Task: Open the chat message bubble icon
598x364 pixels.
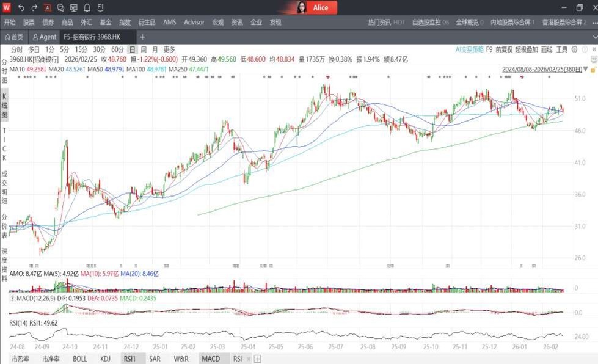Action: coord(60,8)
